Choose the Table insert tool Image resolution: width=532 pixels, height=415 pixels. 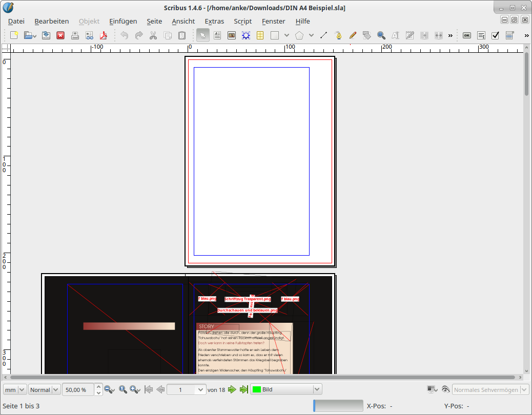260,35
